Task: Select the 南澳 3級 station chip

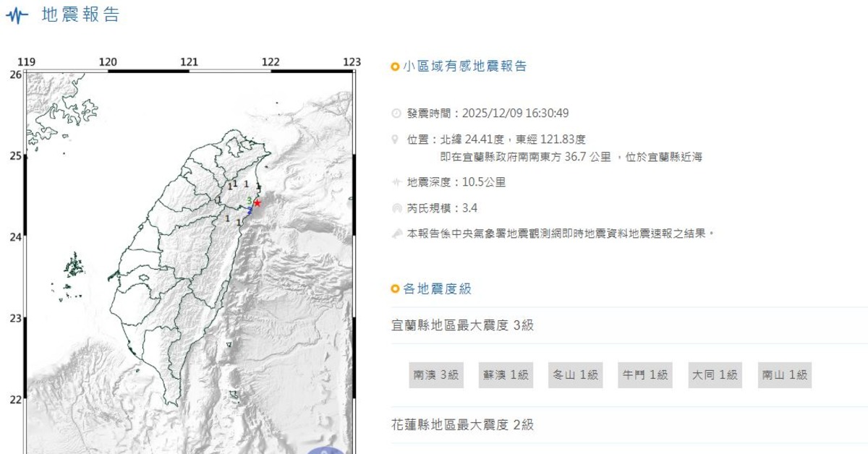Action: [436, 375]
